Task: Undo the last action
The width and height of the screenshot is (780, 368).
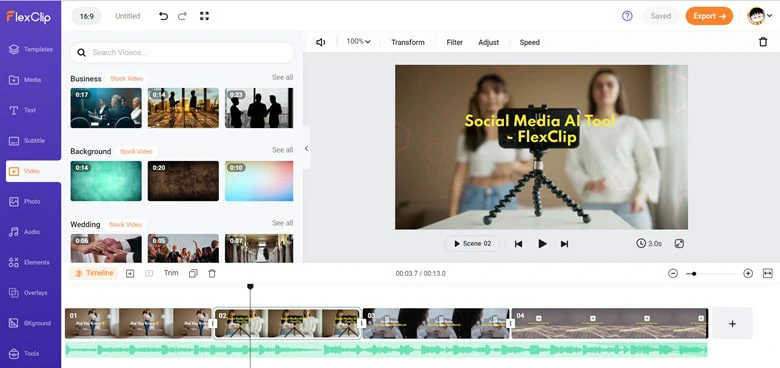Action: pos(163,16)
